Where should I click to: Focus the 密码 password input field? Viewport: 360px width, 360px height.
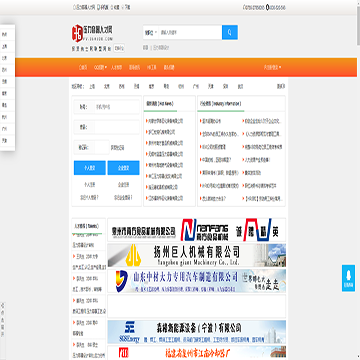(117, 127)
